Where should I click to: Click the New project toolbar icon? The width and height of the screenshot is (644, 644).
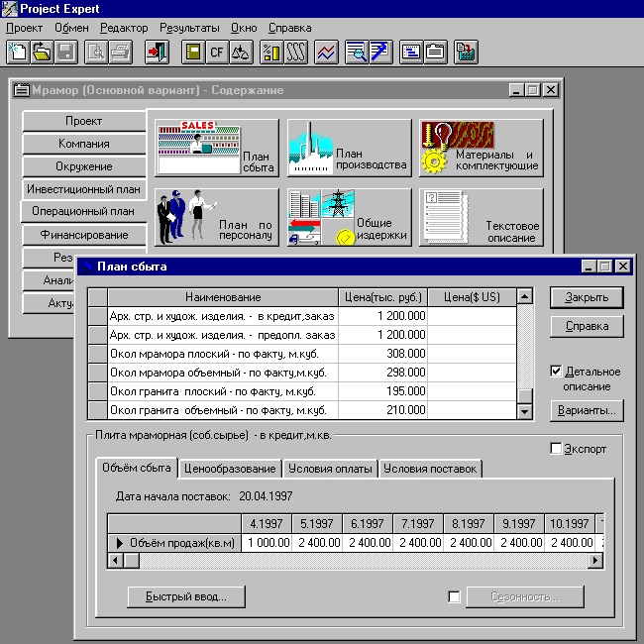pyautogui.click(x=18, y=52)
